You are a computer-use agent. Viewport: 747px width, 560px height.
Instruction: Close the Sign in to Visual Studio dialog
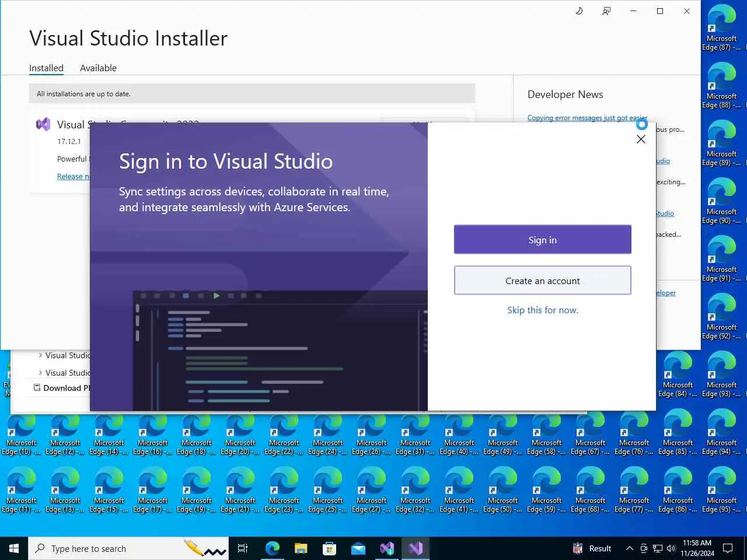tap(641, 139)
